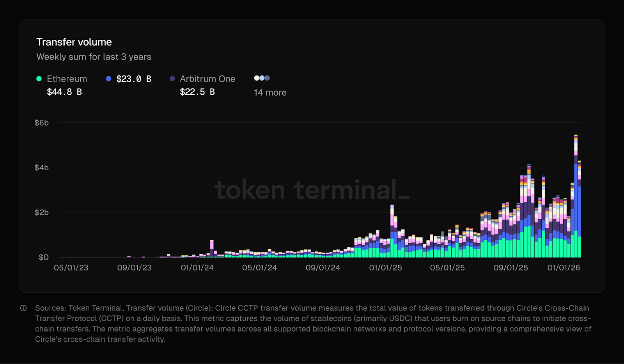Click the $6b y-axis label
This screenshot has width=624, height=364.
pyautogui.click(x=42, y=122)
